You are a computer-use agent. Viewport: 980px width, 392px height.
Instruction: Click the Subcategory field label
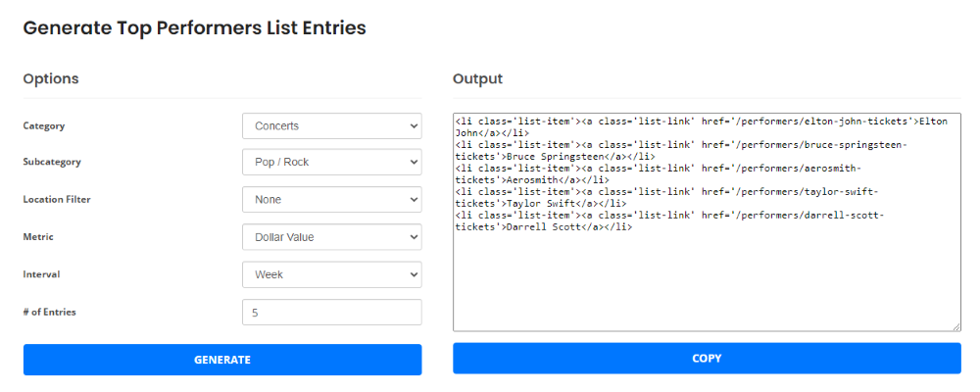52,162
